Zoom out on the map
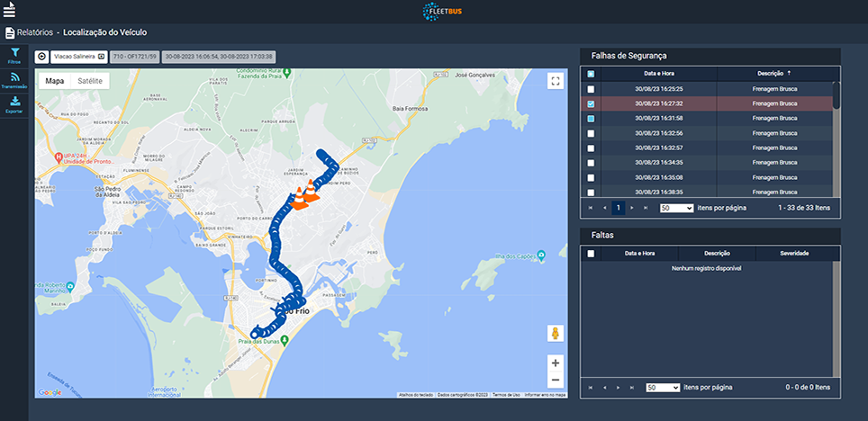 point(556,381)
